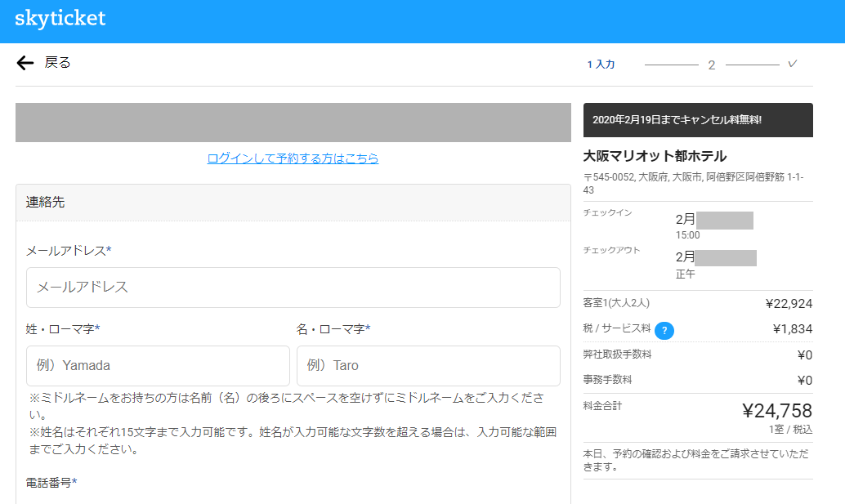The height and width of the screenshot is (504, 845).
Task: Select step 1 入力 in progress indicator
Action: [x=601, y=64]
